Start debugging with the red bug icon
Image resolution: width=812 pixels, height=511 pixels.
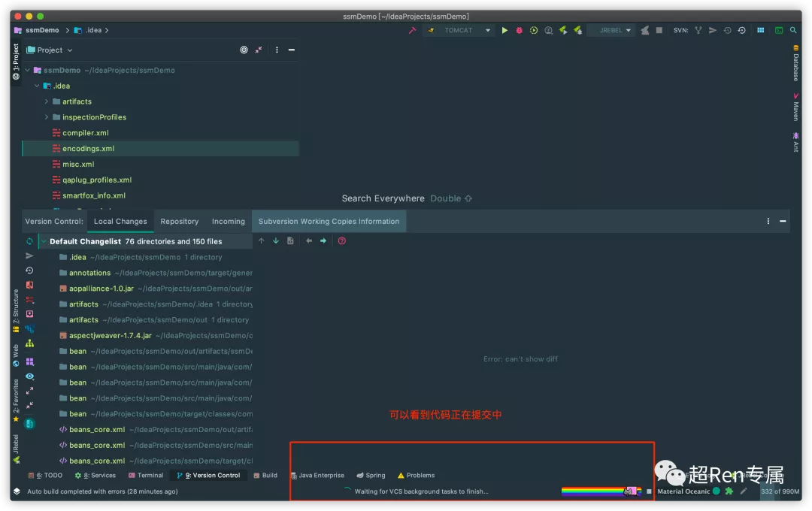[519, 30]
